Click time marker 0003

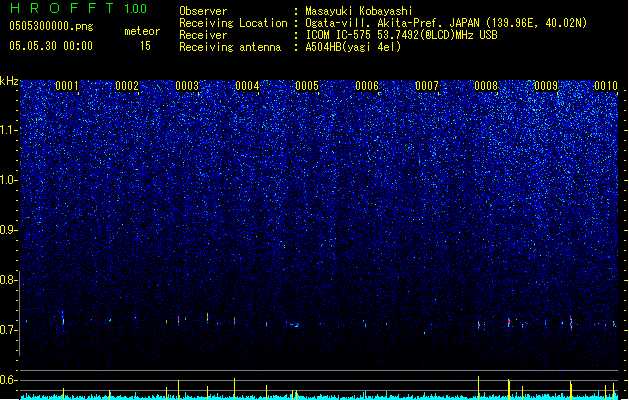pos(187,86)
